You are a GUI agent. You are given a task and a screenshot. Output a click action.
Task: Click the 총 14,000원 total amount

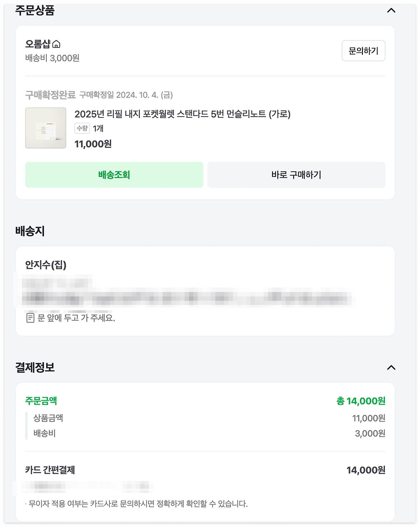[x=361, y=401]
